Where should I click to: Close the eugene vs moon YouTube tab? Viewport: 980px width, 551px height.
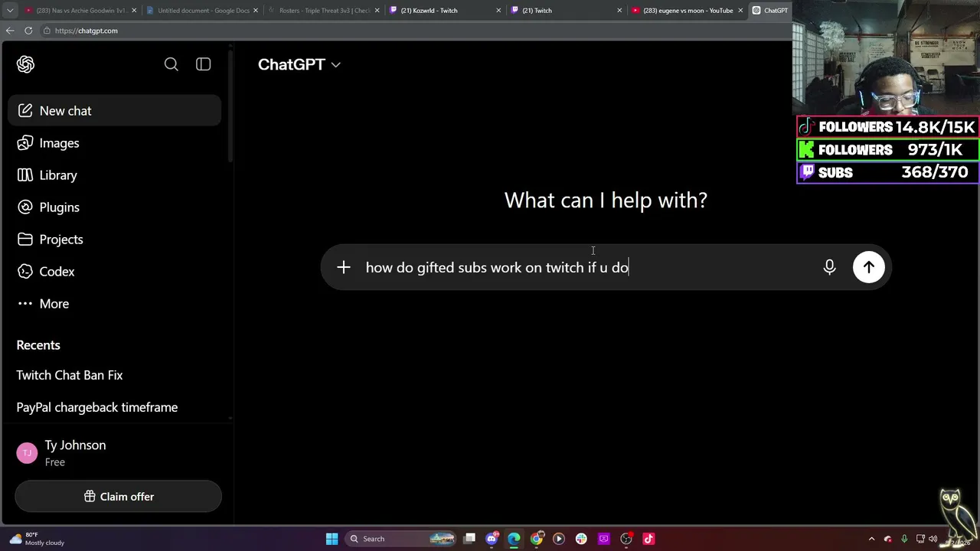(x=740, y=11)
